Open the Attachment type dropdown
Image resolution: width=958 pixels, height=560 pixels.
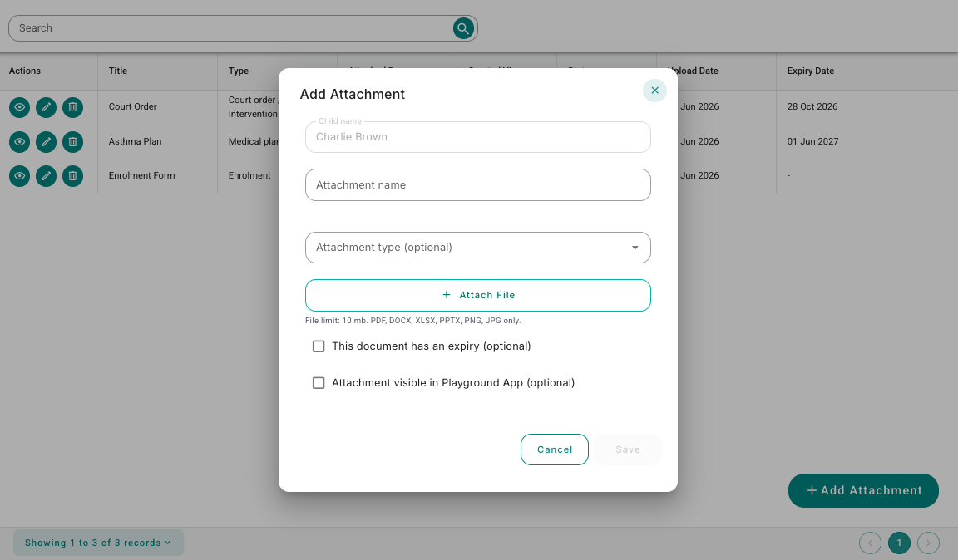pyautogui.click(x=478, y=248)
